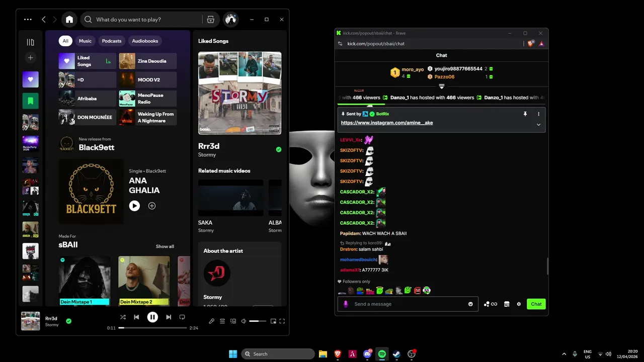Open SAKA music video thumbnail
This screenshot has height=362, width=644.
tap(231, 198)
